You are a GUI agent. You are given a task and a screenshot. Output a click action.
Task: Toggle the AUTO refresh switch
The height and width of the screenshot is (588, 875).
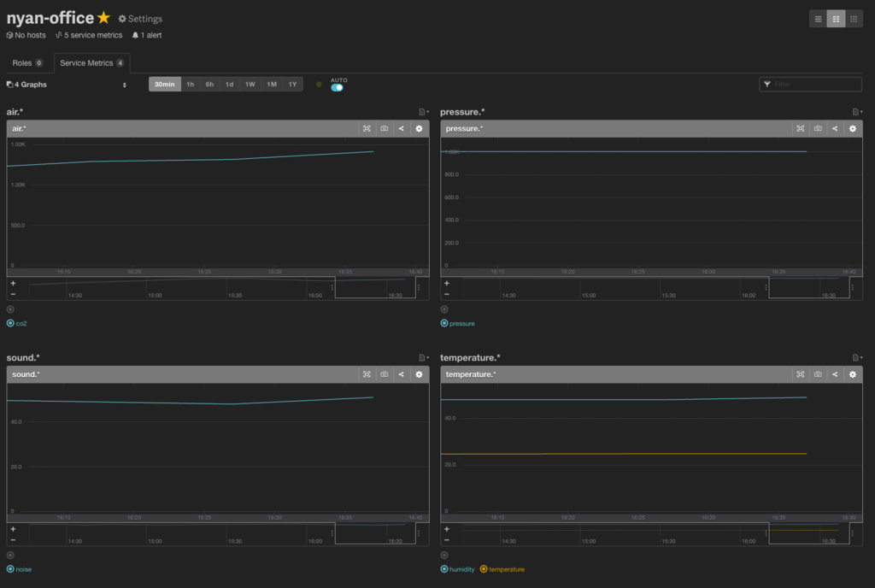coord(337,87)
